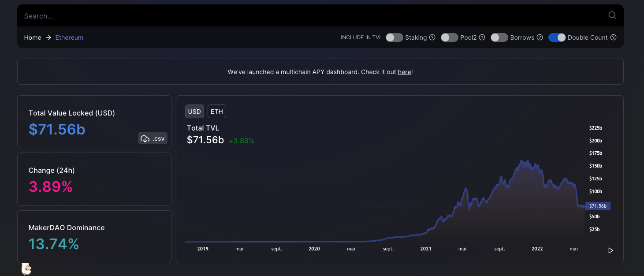Enable Borrows in TVL
Image resolution: width=644 pixels, height=276 pixels.
coord(499,37)
